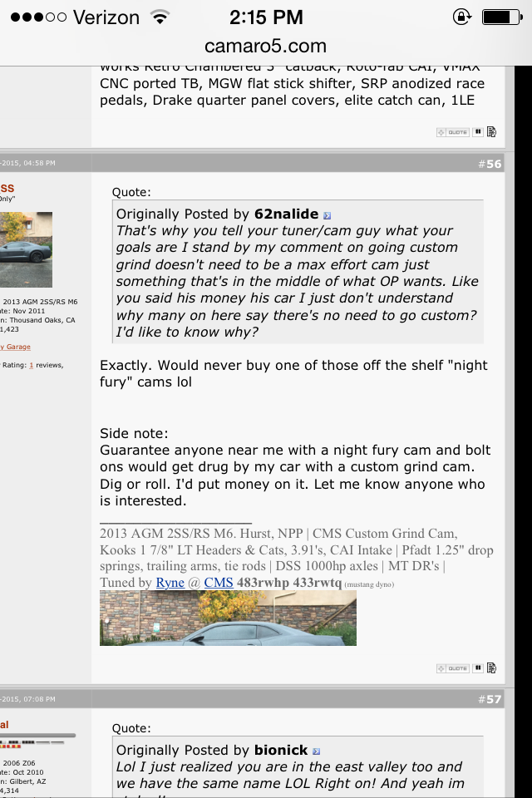The image size is (532, 798).
Task: Click Quote button below post #56
Action: click(x=452, y=667)
